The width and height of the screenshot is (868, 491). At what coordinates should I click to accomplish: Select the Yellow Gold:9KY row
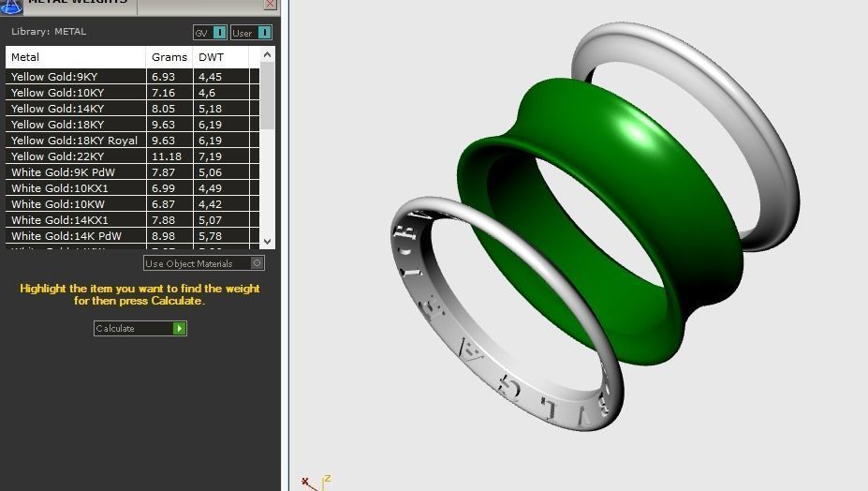132,77
